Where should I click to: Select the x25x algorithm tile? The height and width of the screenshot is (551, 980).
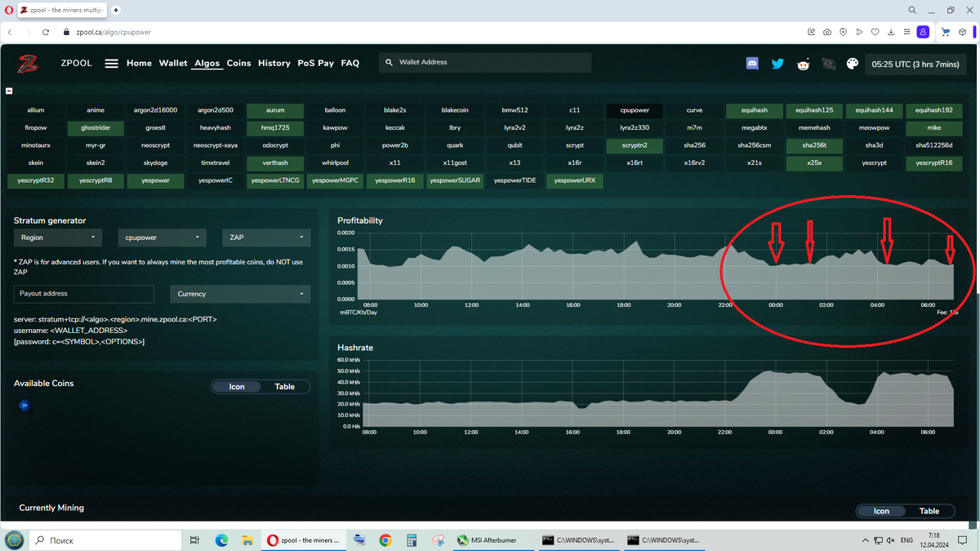(814, 163)
